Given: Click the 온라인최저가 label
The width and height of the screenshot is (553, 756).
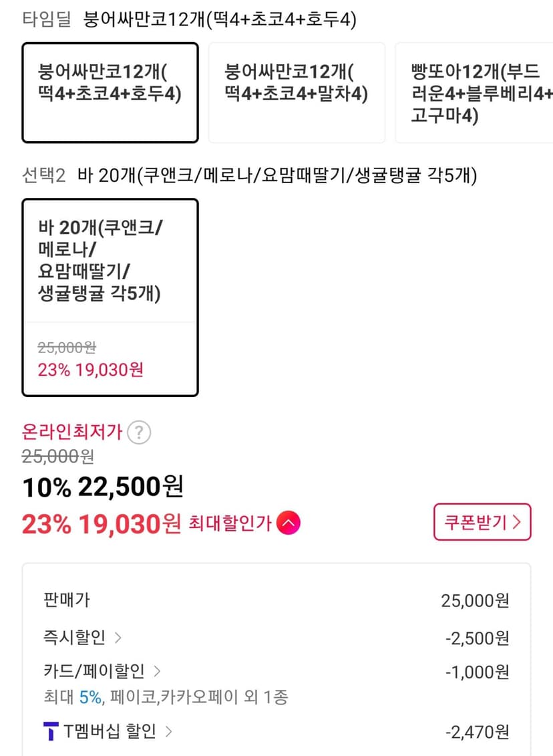Looking at the screenshot, I should coord(72,432).
